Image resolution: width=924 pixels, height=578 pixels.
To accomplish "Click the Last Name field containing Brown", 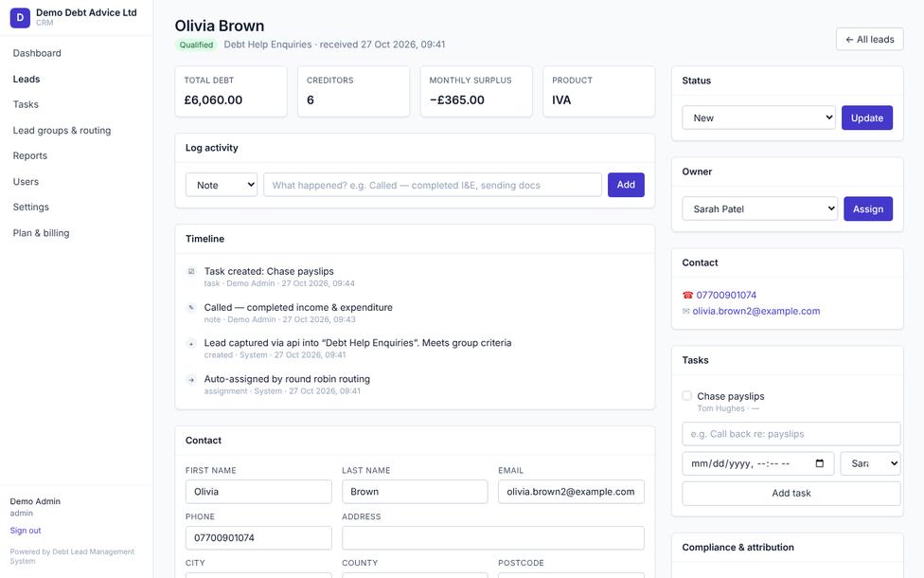I will pos(415,491).
